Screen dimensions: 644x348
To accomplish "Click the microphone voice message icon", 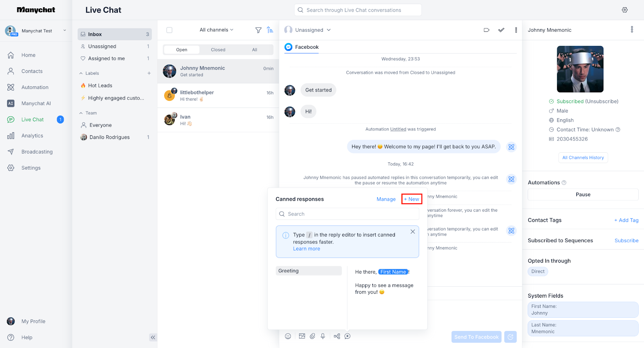I will pyautogui.click(x=323, y=336).
